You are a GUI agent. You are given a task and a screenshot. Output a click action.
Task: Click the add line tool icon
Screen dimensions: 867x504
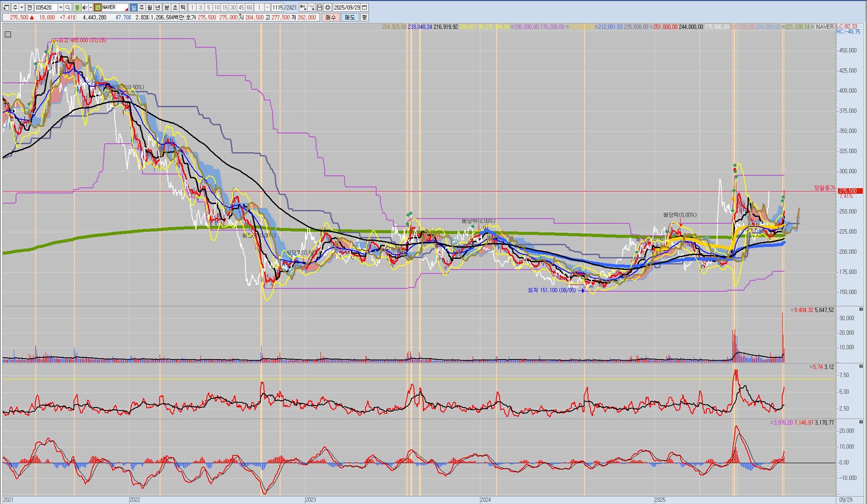point(312,8)
